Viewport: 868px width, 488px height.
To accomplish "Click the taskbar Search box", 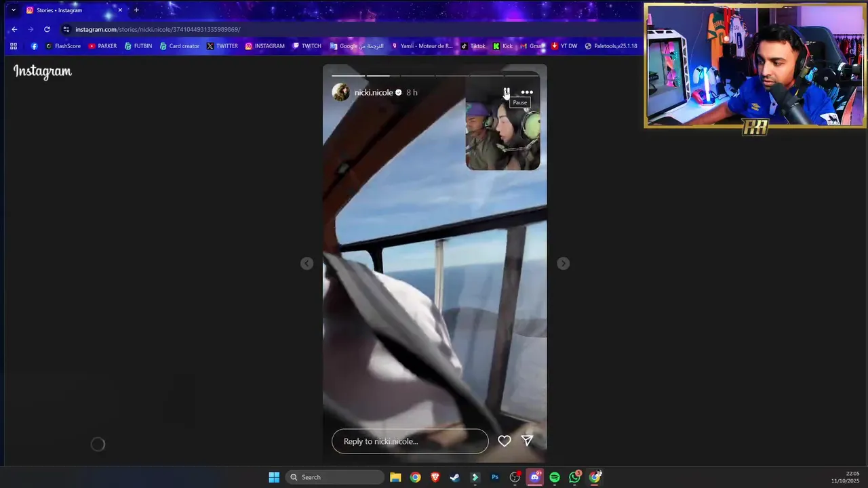I will (x=335, y=477).
